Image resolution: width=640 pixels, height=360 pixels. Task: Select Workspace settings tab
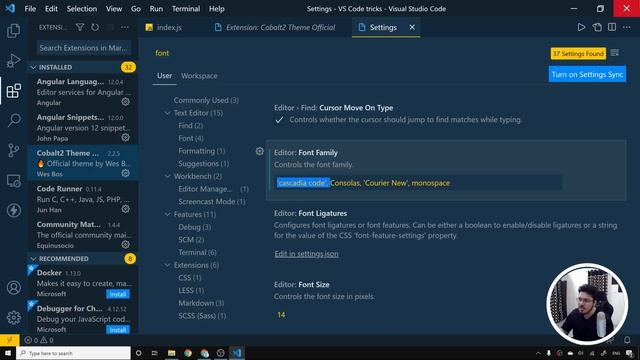(199, 76)
